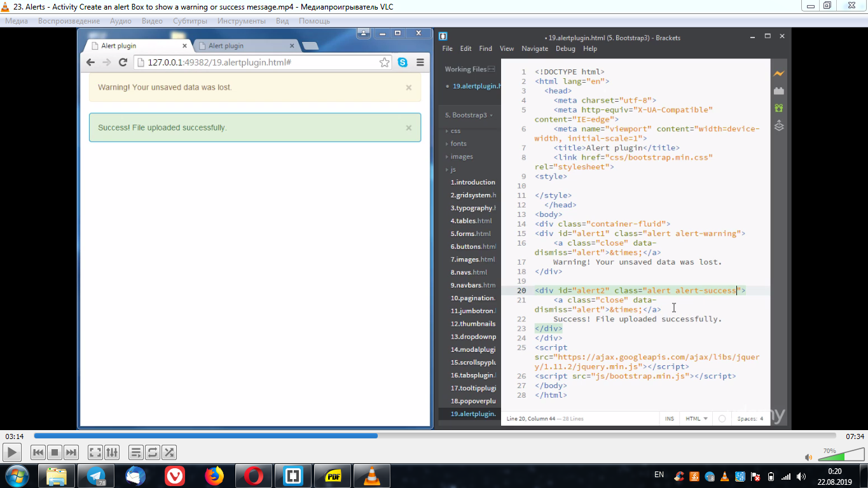The width and height of the screenshot is (868, 488).
Task: Open the VLC Помощь menu
Action: [x=314, y=21]
